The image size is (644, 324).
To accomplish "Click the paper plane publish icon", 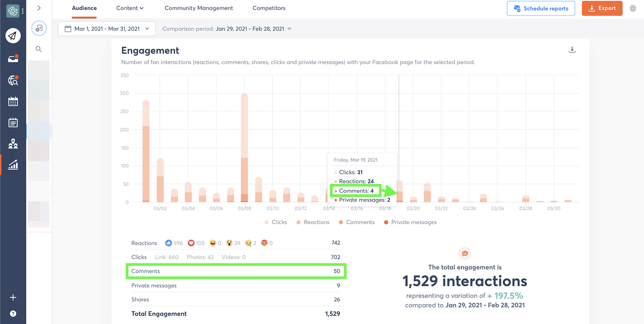I will point(13,36).
